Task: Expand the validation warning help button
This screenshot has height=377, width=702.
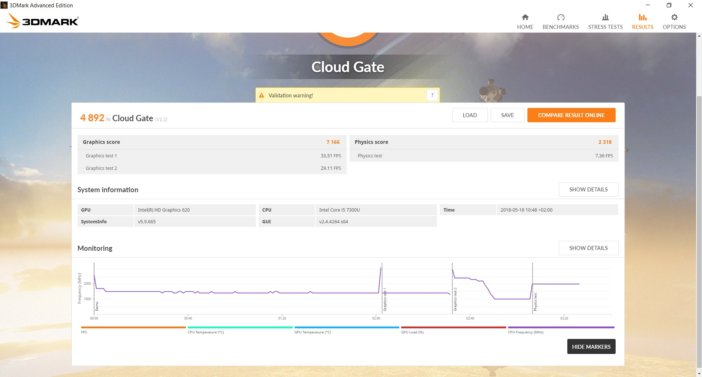Action: pyautogui.click(x=432, y=95)
